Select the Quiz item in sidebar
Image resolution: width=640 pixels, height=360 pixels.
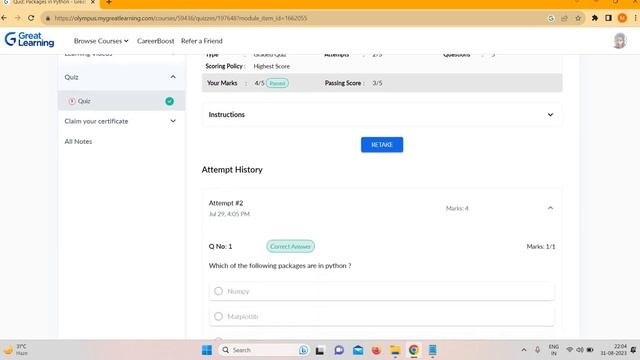[x=121, y=101]
